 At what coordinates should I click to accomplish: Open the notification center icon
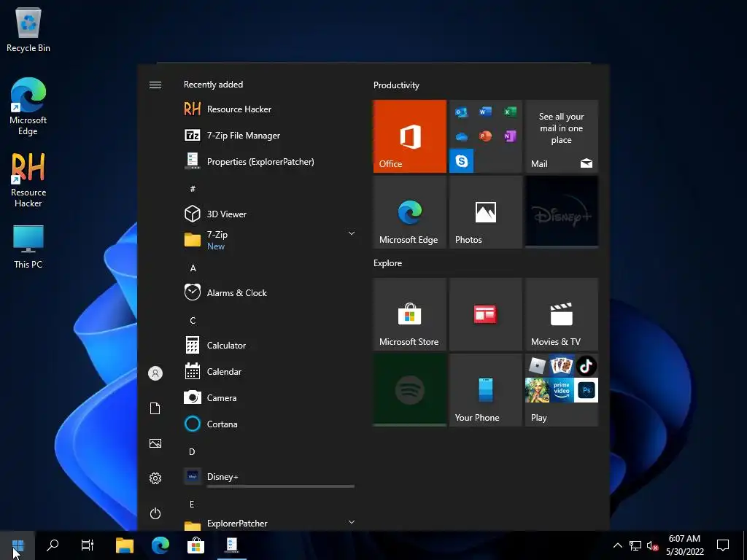coord(723,545)
